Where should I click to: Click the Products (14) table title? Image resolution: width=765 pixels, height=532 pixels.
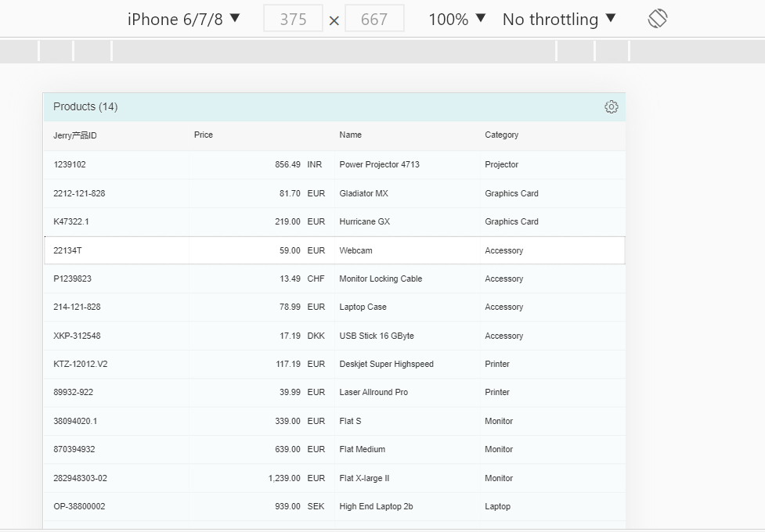pyautogui.click(x=85, y=106)
